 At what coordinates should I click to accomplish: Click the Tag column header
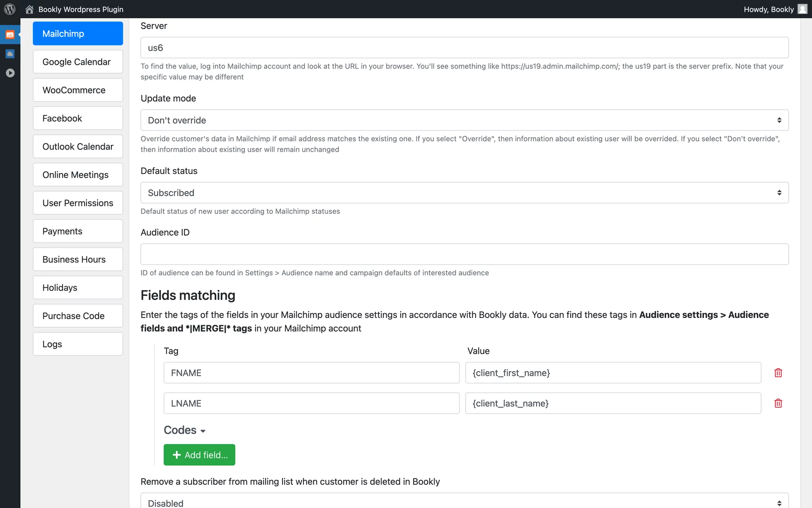[171, 351]
